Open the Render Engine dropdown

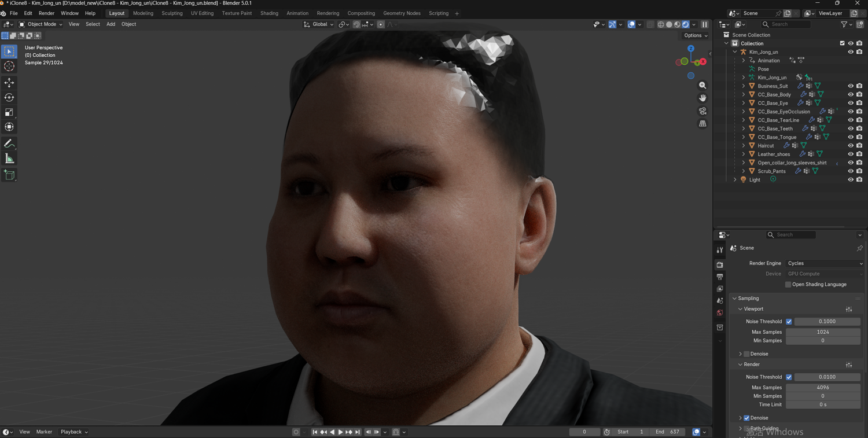click(x=825, y=263)
